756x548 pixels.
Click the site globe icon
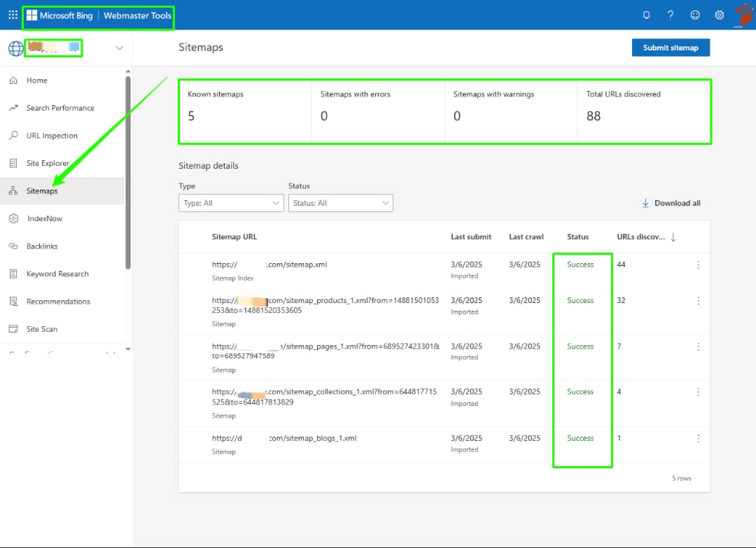(16, 48)
